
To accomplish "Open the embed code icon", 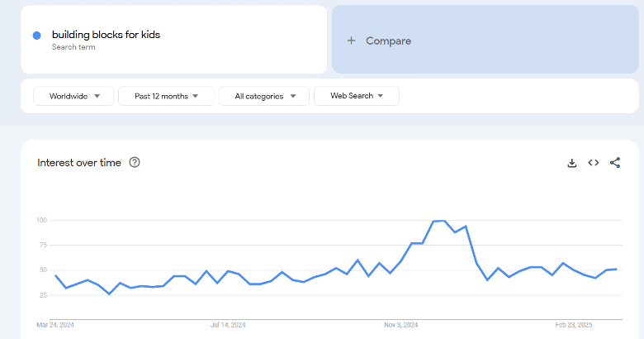I will pyautogui.click(x=593, y=163).
